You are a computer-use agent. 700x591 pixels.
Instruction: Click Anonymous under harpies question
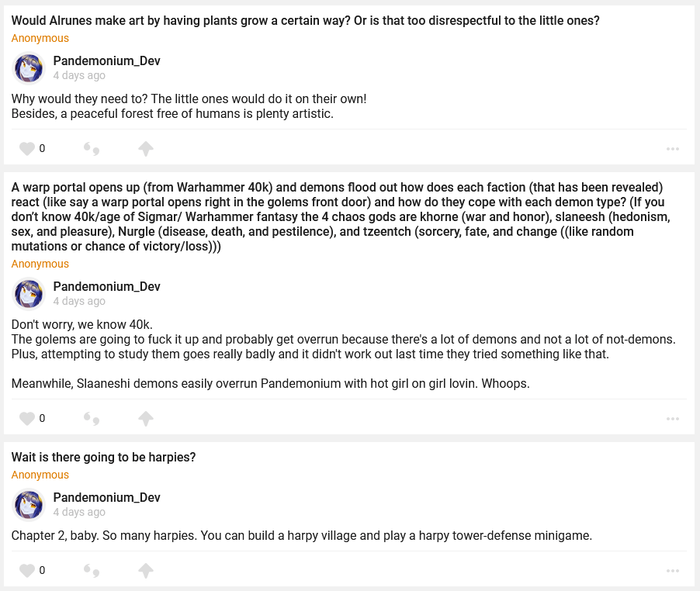pyautogui.click(x=40, y=475)
